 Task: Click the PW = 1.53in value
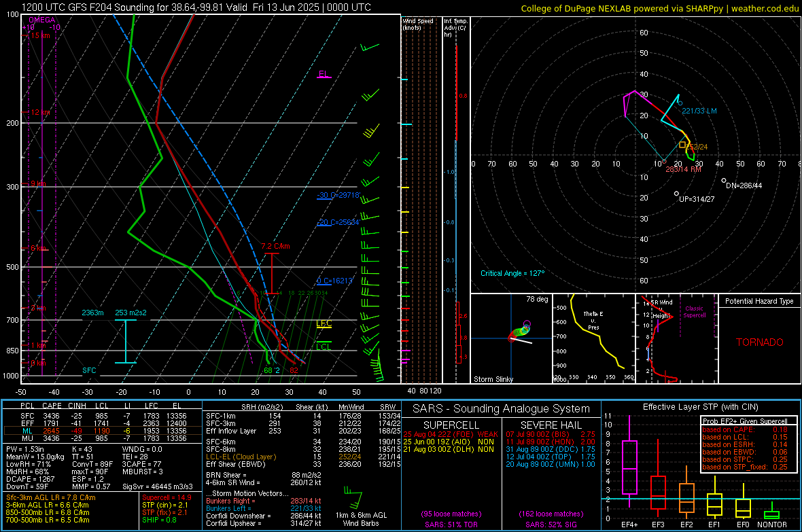click(x=25, y=449)
